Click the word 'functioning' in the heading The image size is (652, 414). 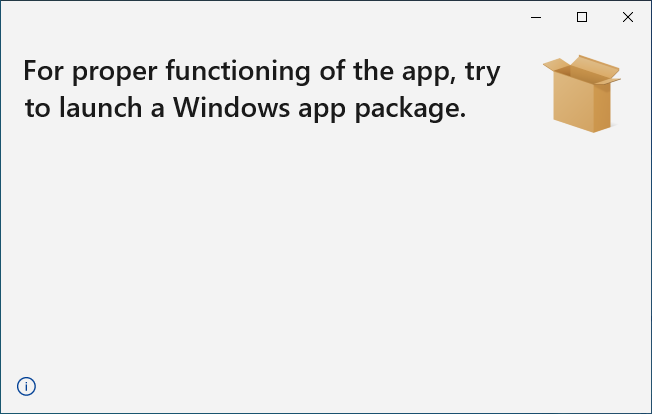pos(238,71)
